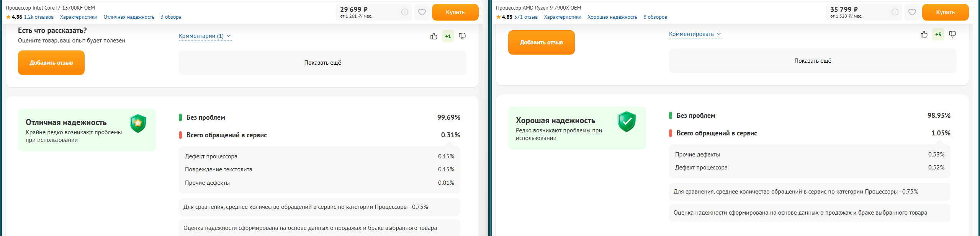Viewport: 980px width, 236px height.
Task: Click Добавить отзыв in the Intel window
Action: point(51,63)
